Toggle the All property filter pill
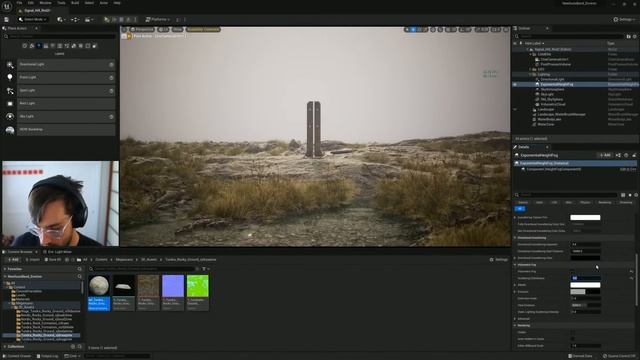This screenshot has height=360, width=640. click(520, 209)
